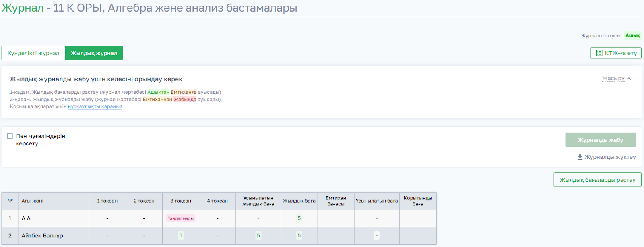The image size is (644, 247).
Task: Click the chevron next to Жасыру
Action: click(x=629, y=79)
